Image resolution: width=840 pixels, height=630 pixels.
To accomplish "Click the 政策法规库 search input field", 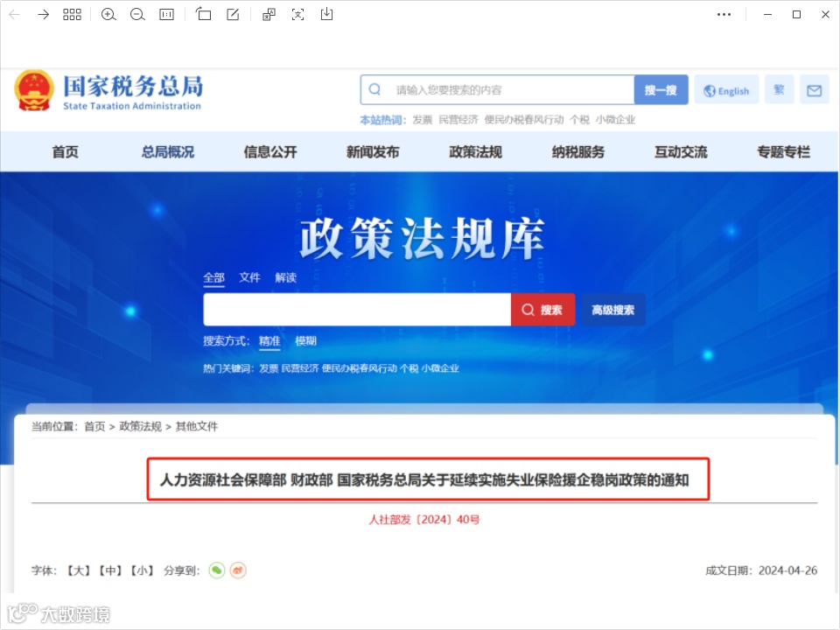I will point(357,310).
